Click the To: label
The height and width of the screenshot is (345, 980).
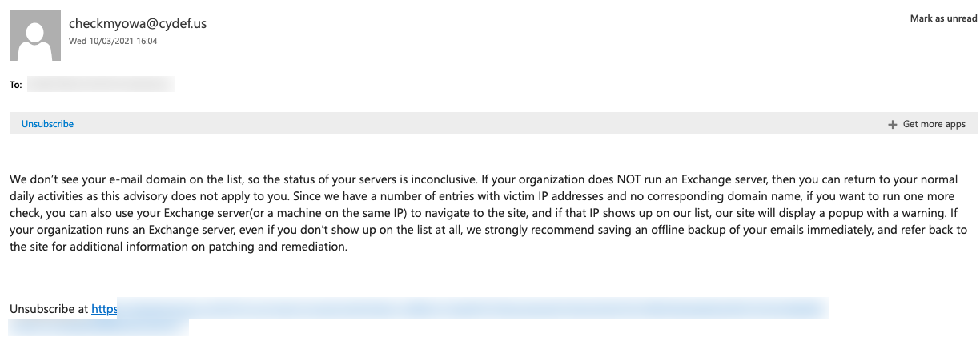click(15, 85)
